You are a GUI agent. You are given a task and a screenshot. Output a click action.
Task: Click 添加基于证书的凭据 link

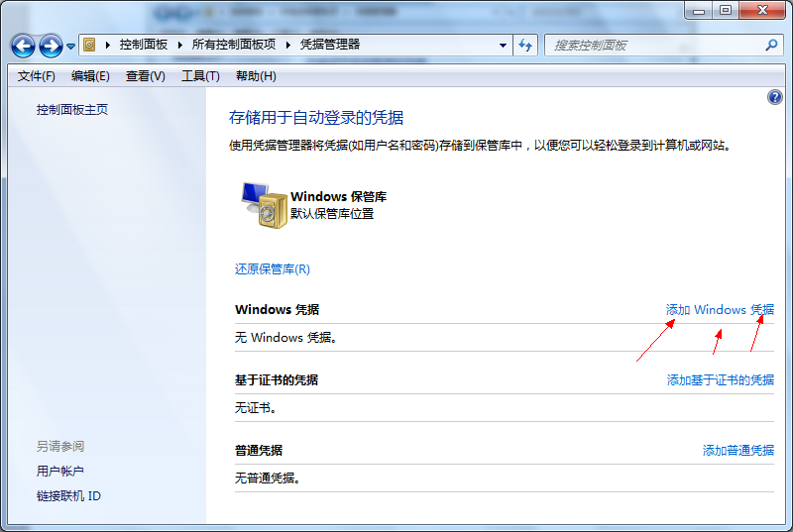point(721,379)
